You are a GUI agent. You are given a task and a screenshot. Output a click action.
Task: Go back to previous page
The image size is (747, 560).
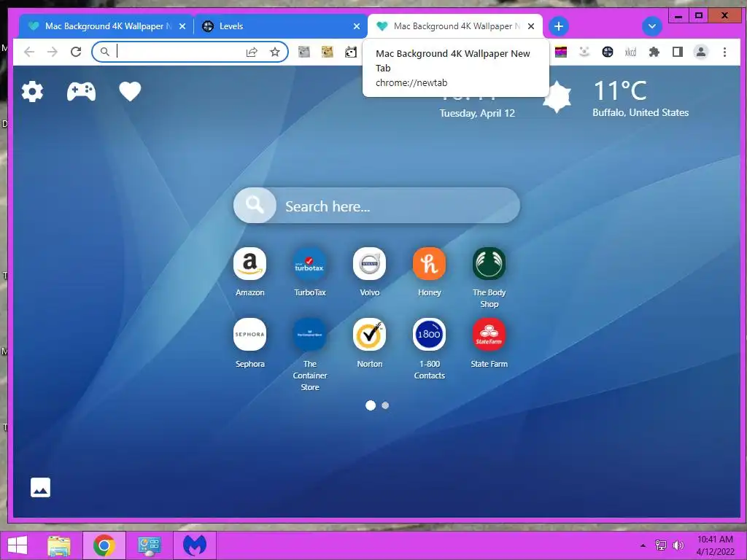[x=29, y=52]
